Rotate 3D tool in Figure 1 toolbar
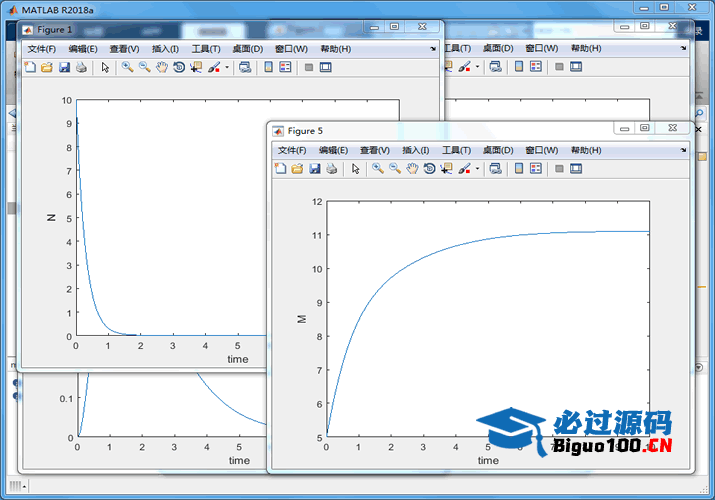This screenshot has height=500, width=715. click(179, 67)
